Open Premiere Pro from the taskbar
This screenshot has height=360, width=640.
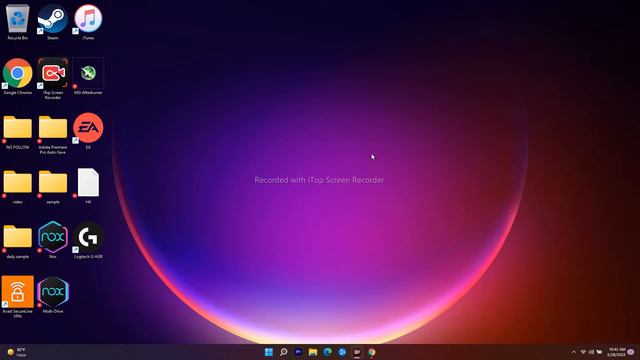[x=298, y=352]
